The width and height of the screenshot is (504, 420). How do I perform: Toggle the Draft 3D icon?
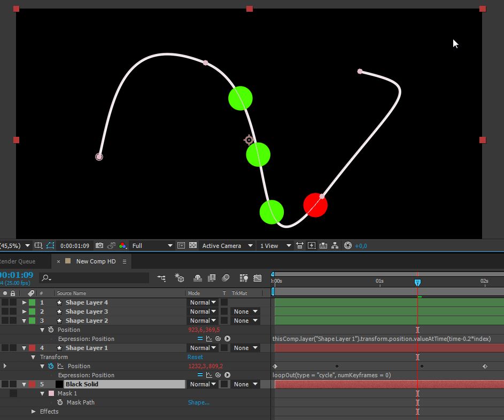[180, 278]
